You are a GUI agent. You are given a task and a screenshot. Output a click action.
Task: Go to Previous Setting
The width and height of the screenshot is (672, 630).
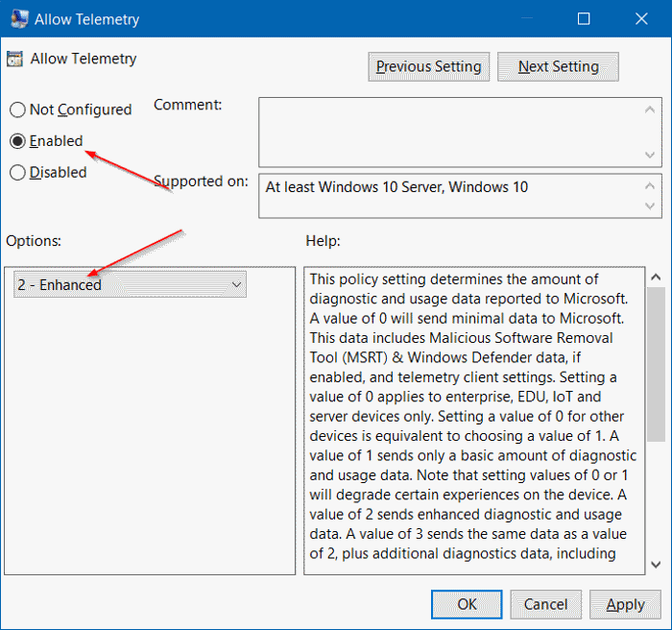click(x=428, y=66)
